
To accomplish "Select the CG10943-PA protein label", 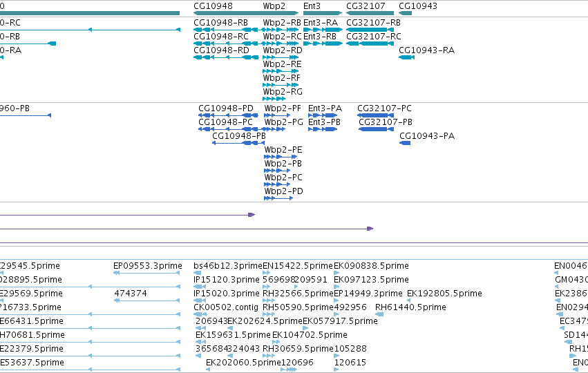I will tap(427, 136).
